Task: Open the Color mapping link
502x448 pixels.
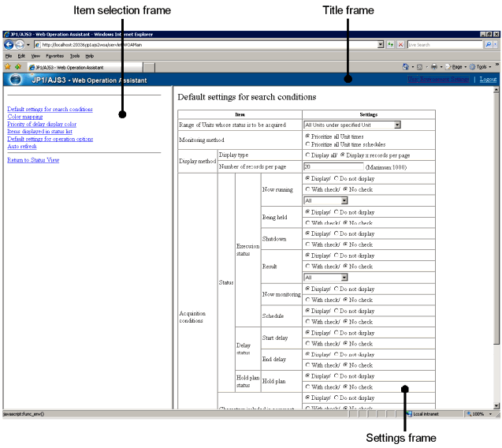Action: [x=25, y=117]
